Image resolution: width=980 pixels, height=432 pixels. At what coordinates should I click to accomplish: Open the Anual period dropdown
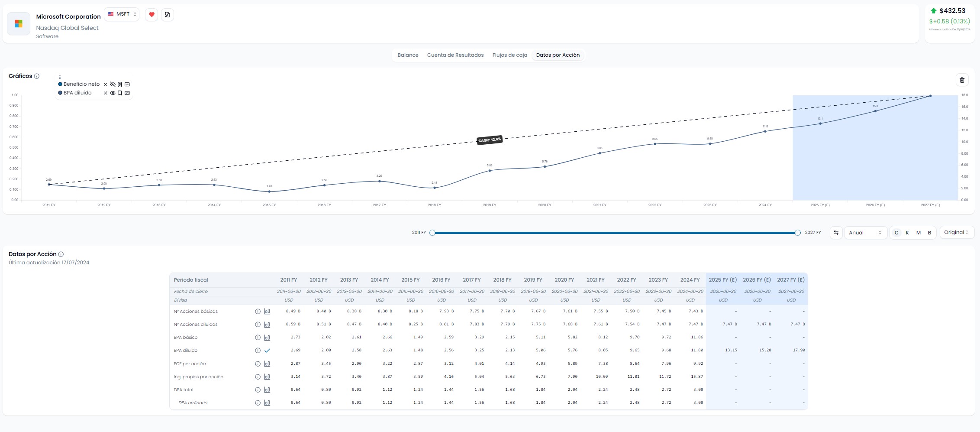pyautogui.click(x=865, y=233)
